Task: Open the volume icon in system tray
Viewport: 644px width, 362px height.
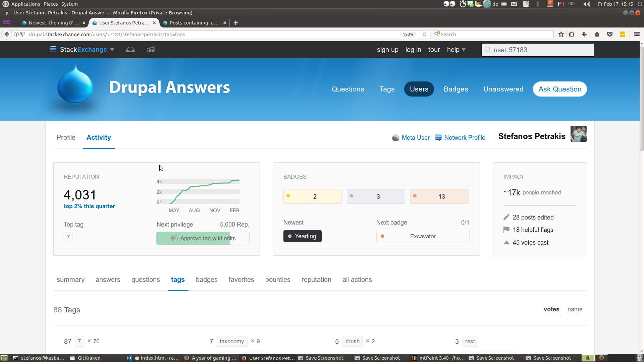Action: coord(587,4)
